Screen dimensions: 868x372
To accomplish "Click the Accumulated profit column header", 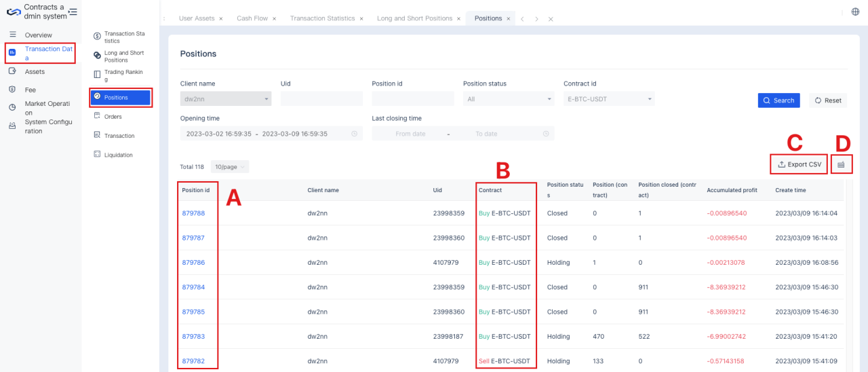I will click(732, 190).
